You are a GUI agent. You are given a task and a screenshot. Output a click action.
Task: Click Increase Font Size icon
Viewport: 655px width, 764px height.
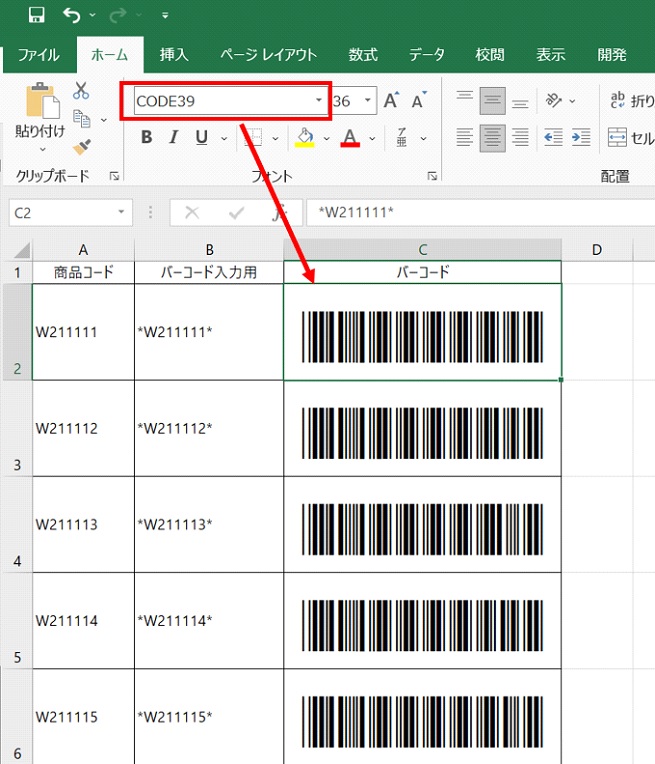tap(391, 101)
